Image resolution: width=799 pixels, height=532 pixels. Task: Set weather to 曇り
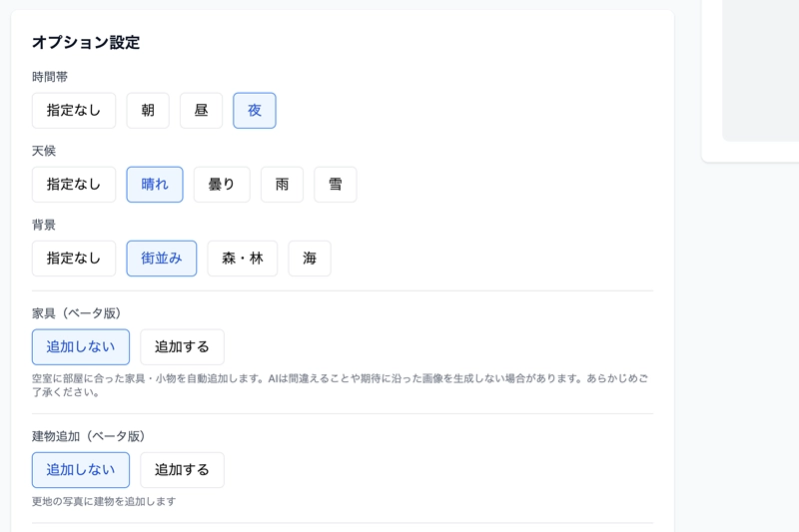(222, 185)
